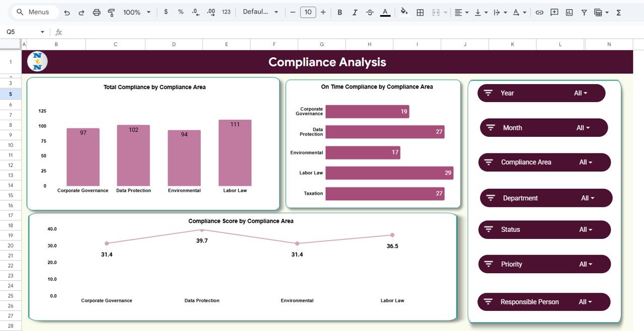Print the spreadsheet
This screenshot has width=644, height=331.
97,12
